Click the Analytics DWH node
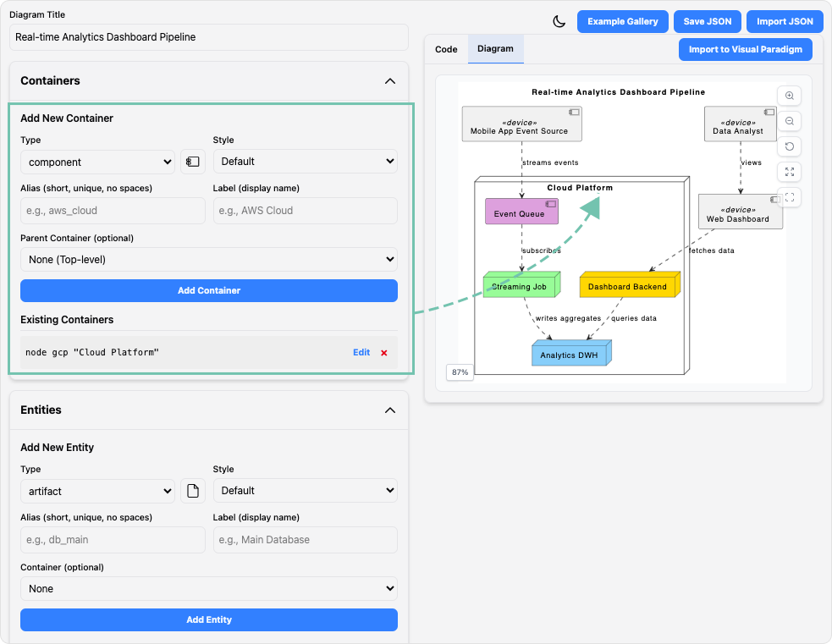 pyautogui.click(x=571, y=353)
